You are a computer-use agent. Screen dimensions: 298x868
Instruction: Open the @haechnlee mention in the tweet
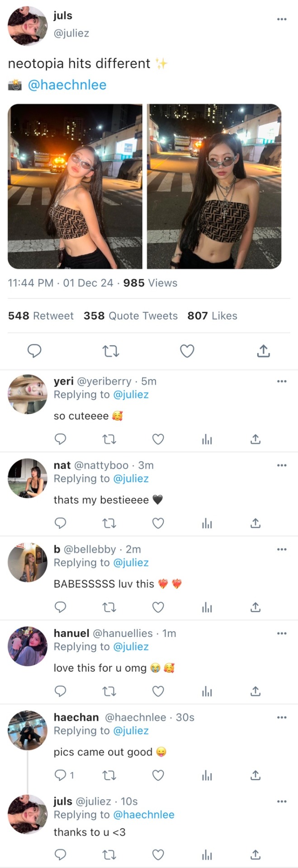(x=67, y=85)
